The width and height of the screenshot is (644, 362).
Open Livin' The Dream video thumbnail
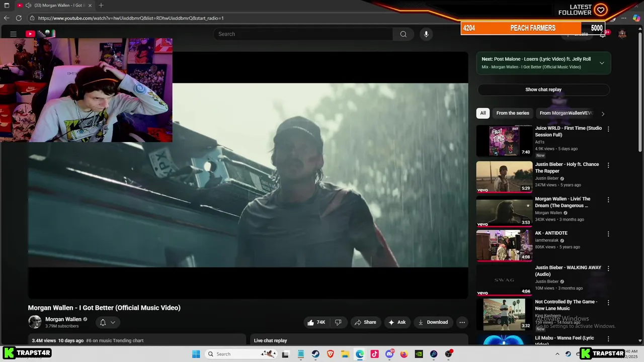pyautogui.click(x=504, y=211)
